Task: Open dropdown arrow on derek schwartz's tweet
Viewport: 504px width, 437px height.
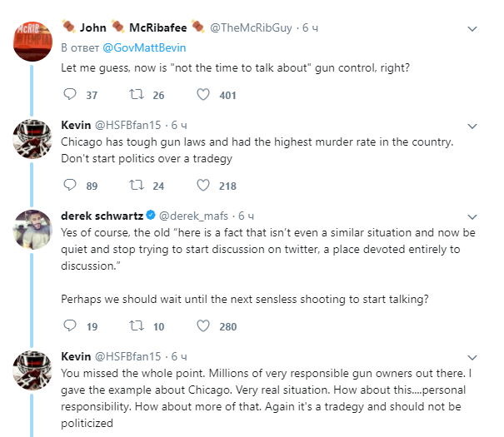Action: (472, 216)
